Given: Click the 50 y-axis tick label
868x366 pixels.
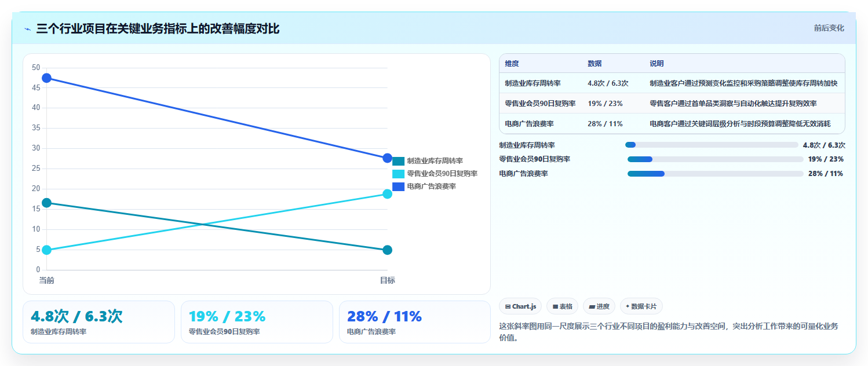Looking at the screenshot, I should pyautogui.click(x=36, y=68).
